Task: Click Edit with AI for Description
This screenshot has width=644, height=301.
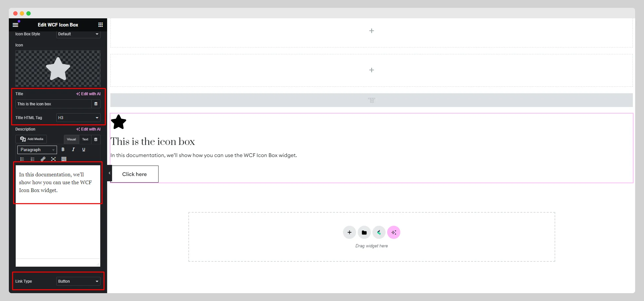Action: pyautogui.click(x=88, y=129)
